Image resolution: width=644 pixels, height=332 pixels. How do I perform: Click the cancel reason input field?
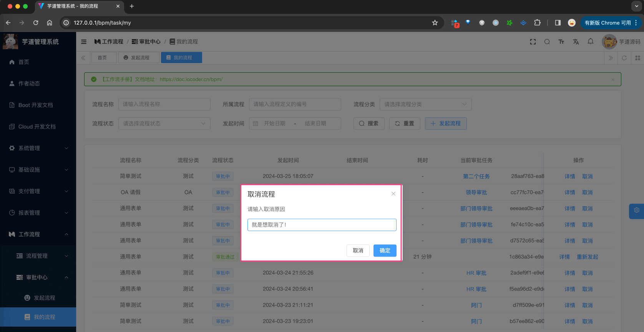322,225
